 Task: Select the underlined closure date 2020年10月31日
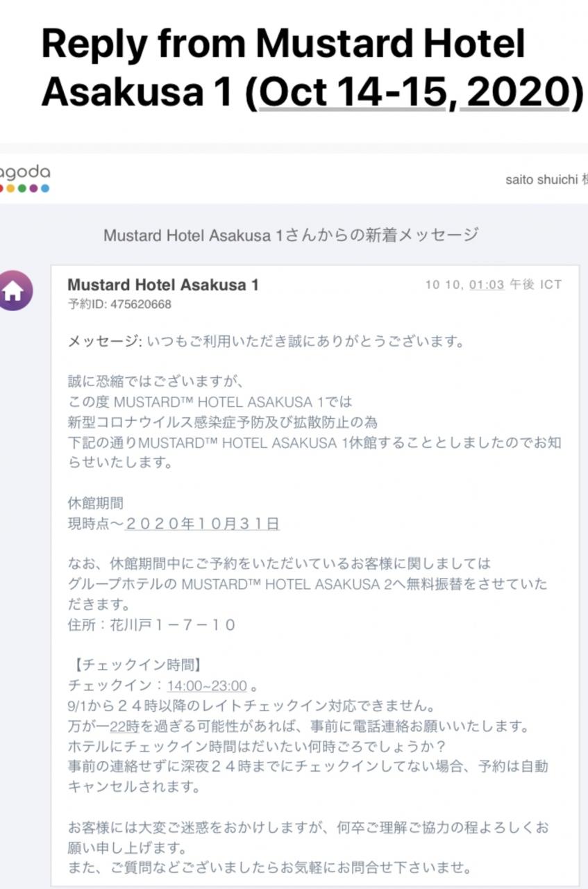[x=202, y=524]
